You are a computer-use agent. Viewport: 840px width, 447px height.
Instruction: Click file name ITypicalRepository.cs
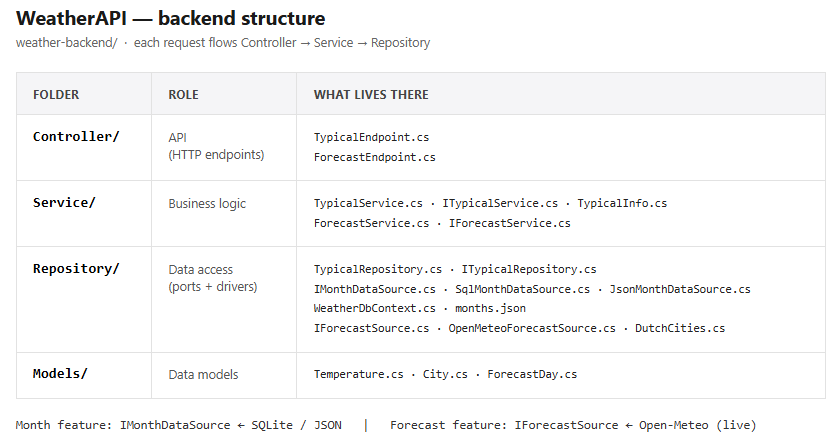tap(529, 269)
